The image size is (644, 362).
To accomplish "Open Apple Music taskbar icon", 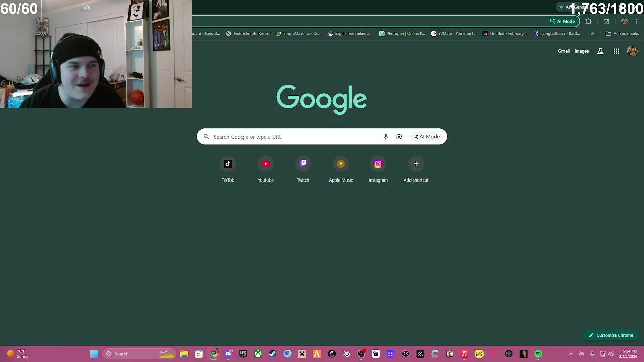I will click(x=464, y=354).
